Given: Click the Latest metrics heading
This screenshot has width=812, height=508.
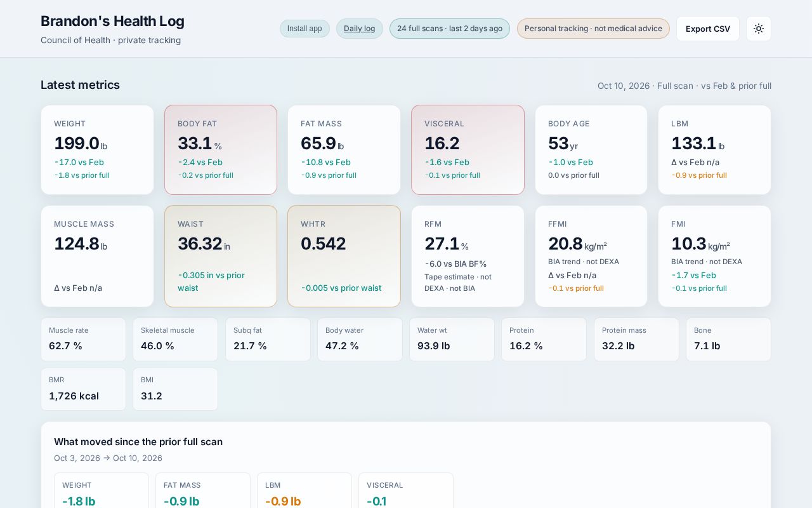Looking at the screenshot, I should 80,85.
